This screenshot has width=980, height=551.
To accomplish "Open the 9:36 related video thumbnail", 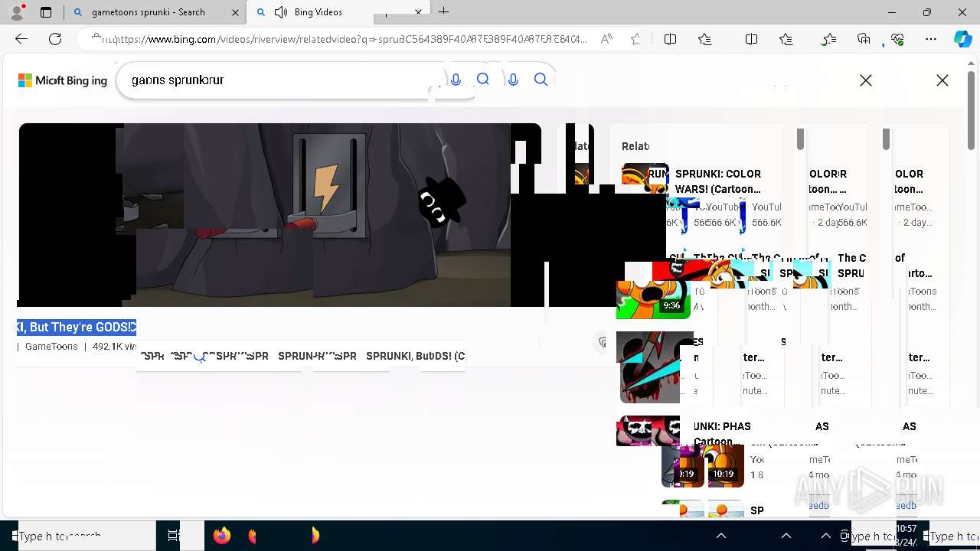I will click(x=653, y=298).
